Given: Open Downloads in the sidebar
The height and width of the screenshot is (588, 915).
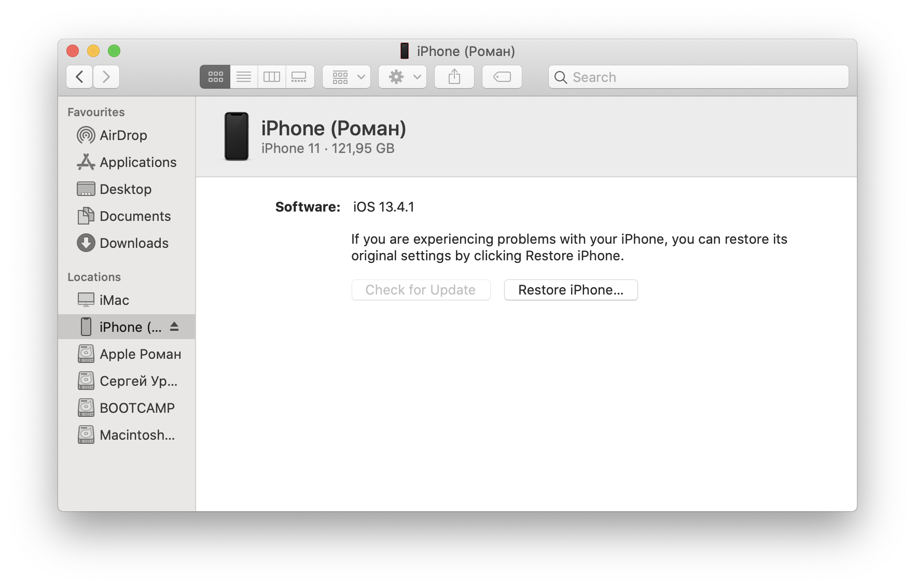Looking at the screenshot, I should tap(127, 243).
